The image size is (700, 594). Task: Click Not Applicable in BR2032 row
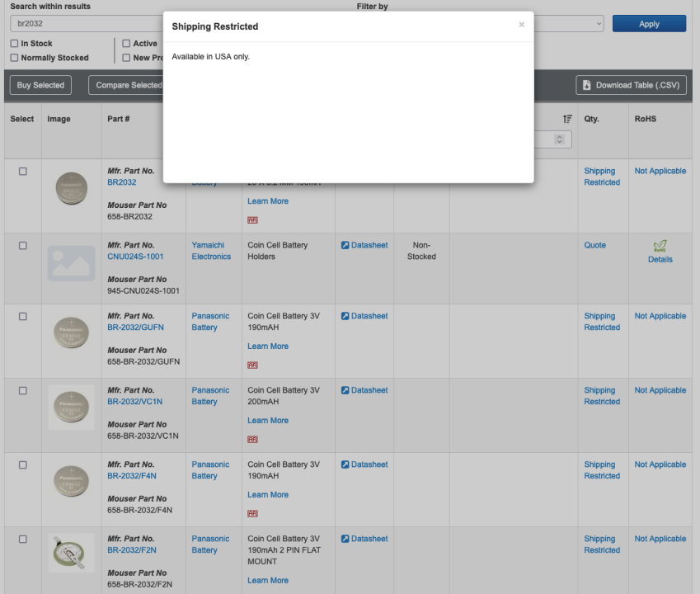point(660,171)
